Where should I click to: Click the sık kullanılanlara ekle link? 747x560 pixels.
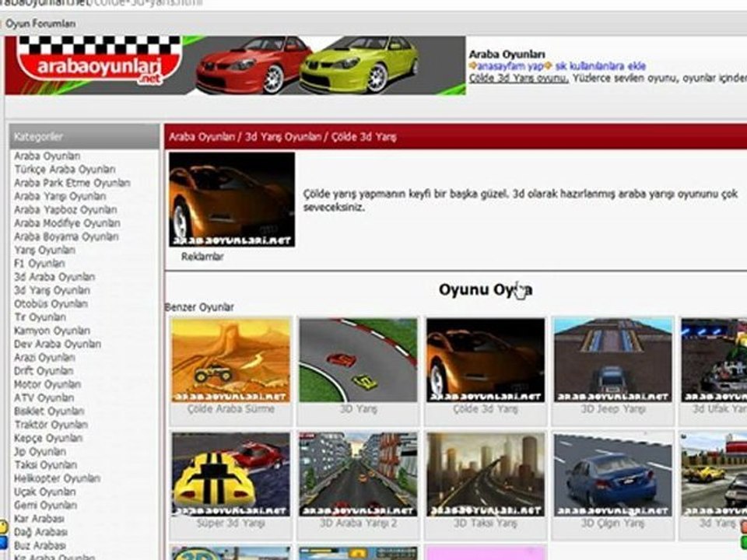pos(600,66)
